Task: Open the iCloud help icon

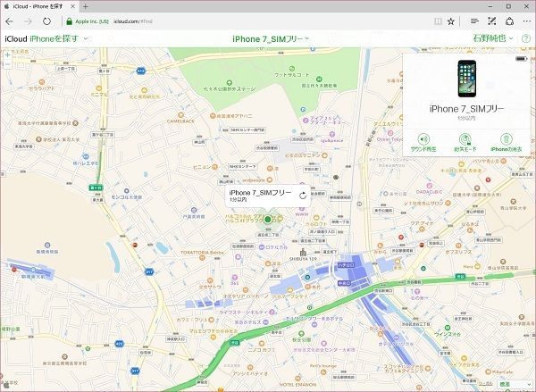Action: [526, 38]
